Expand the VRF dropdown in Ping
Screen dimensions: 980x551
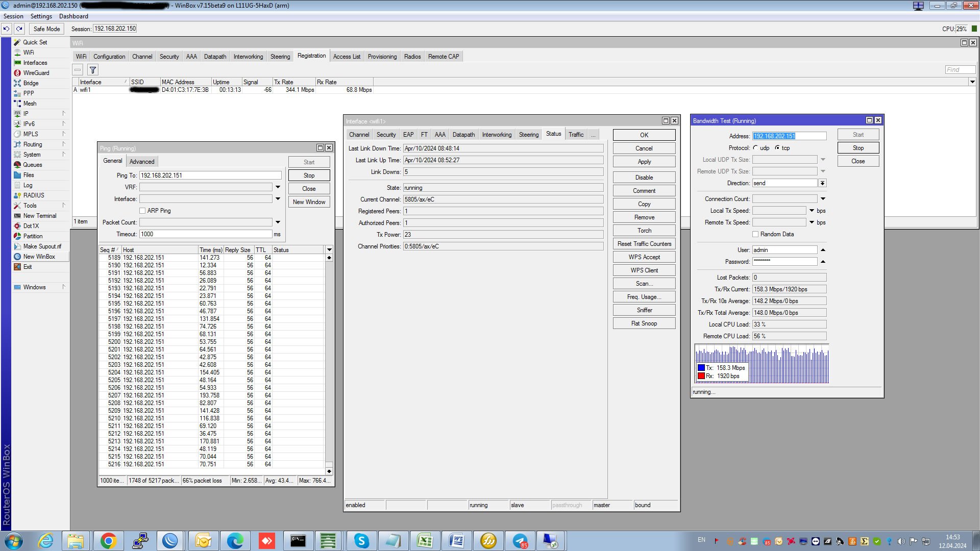point(278,187)
